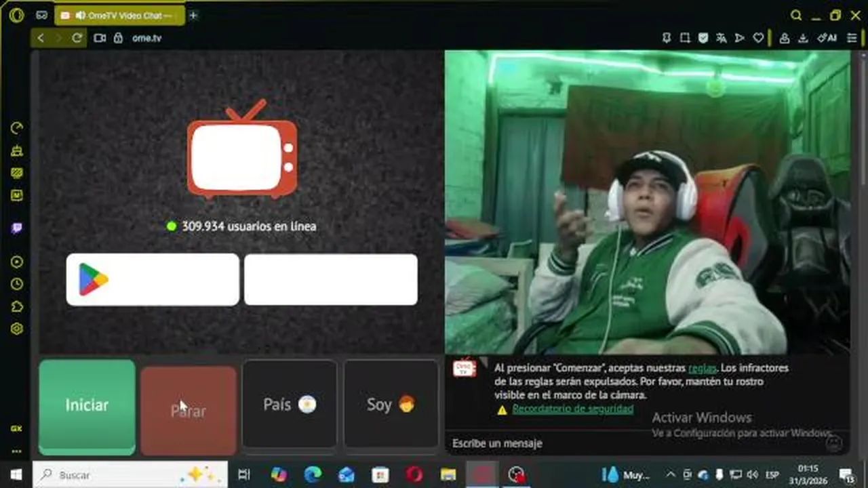
Task: Open the AI assistant toolbar button
Action: [827, 38]
